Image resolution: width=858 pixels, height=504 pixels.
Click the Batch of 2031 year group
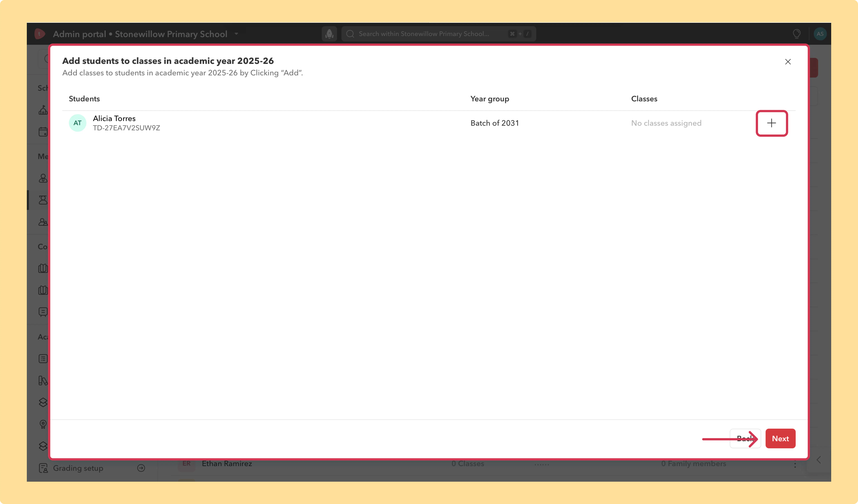pos(495,123)
